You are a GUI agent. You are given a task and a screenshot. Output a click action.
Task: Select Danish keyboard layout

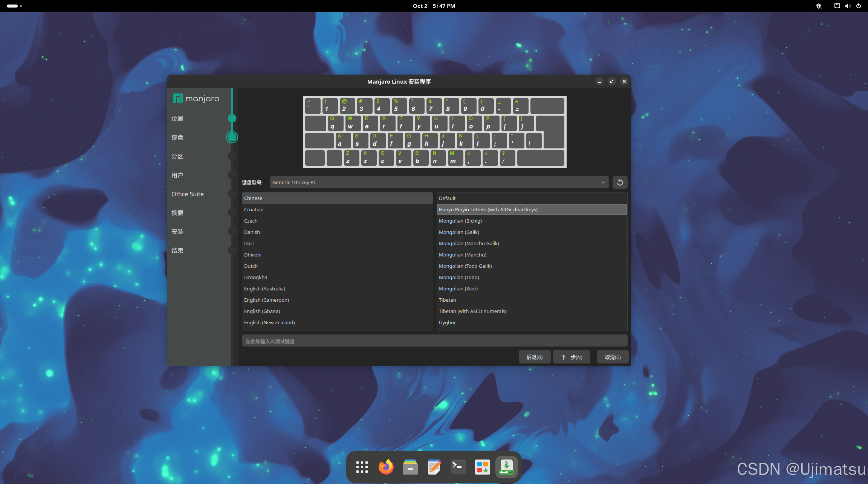click(x=252, y=232)
